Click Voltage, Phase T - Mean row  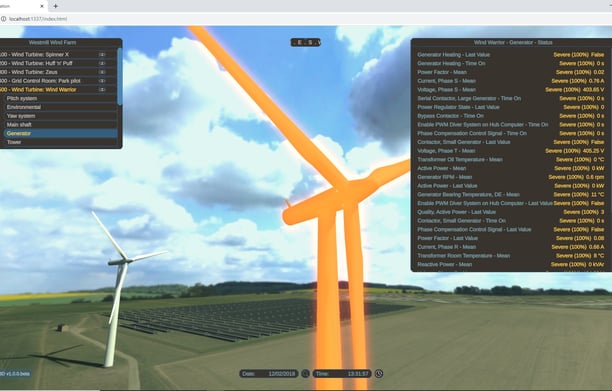click(511, 151)
